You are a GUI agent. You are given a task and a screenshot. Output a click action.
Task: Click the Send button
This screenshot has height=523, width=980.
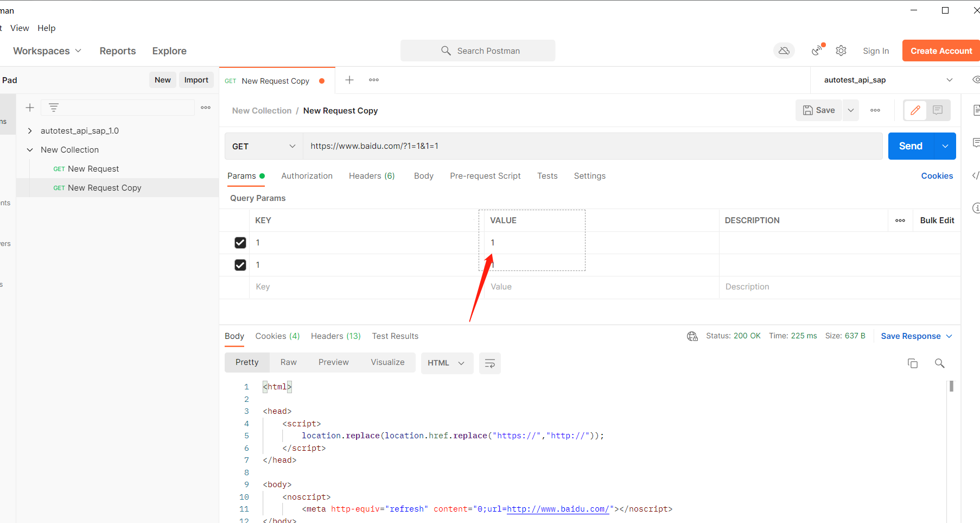911,146
